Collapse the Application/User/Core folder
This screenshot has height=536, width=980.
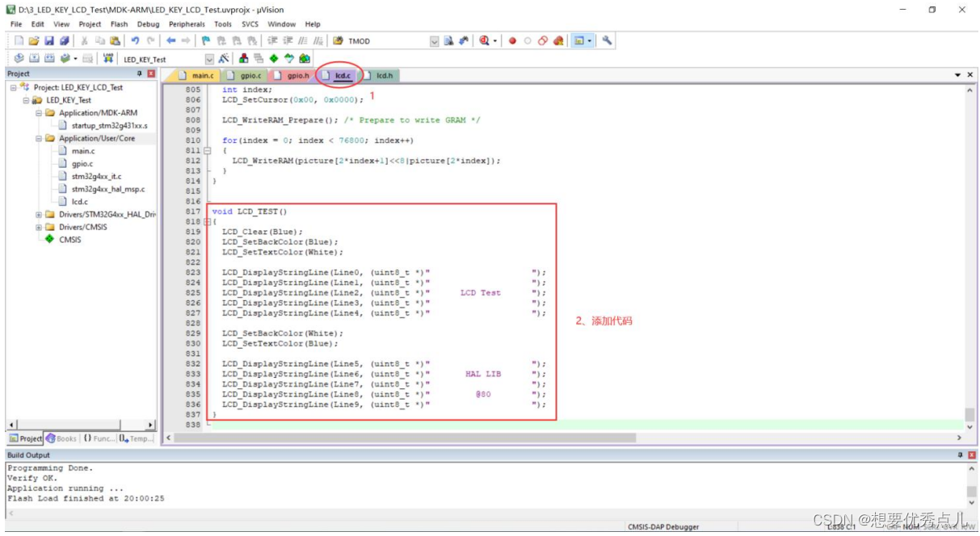39,138
